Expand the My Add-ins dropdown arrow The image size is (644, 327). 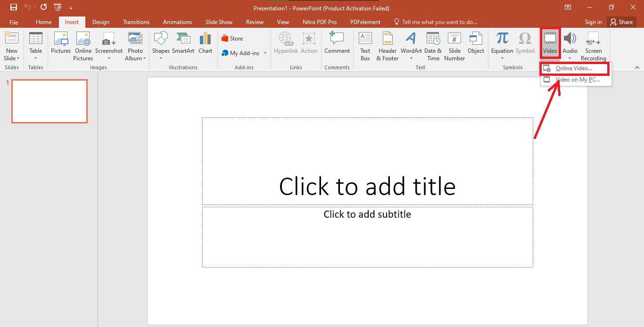tap(265, 53)
